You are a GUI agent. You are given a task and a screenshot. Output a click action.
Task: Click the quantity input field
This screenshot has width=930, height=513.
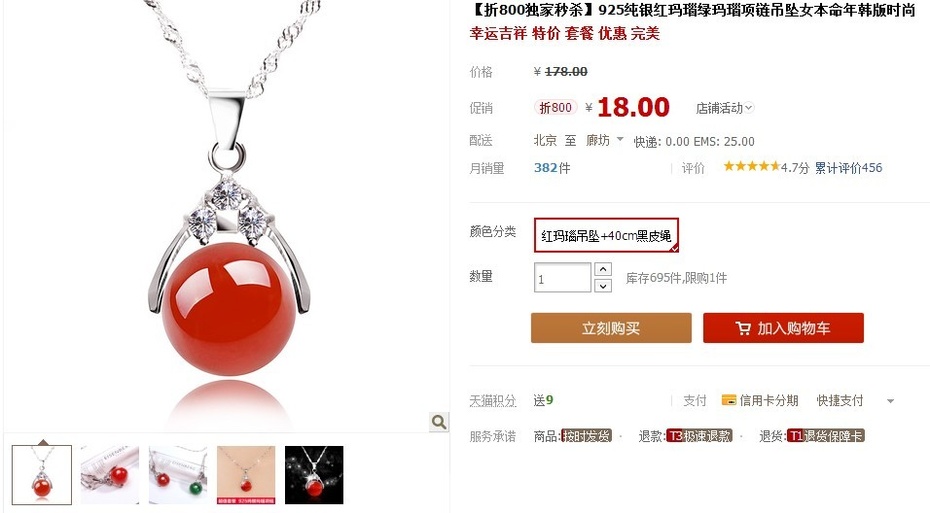562,278
